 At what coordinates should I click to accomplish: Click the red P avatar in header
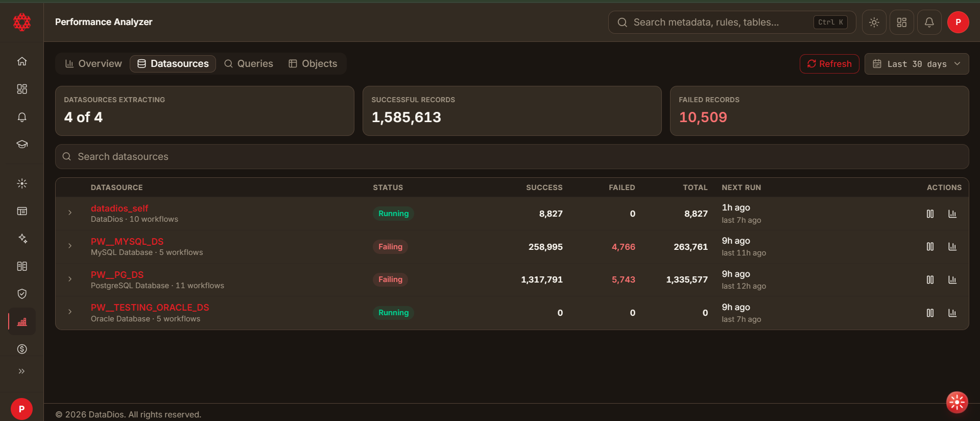tap(958, 22)
